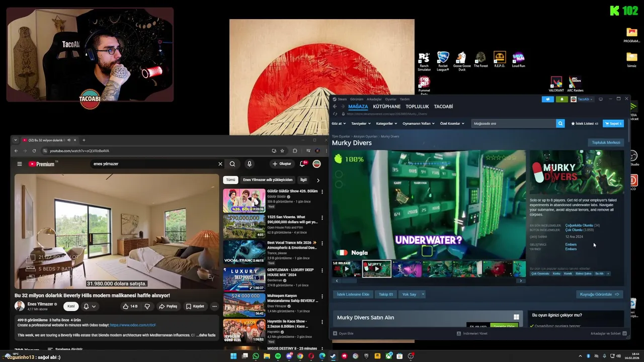Viewport: 644px width, 362px height.
Task: Open more actions under the video
Action: coord(214,306)
